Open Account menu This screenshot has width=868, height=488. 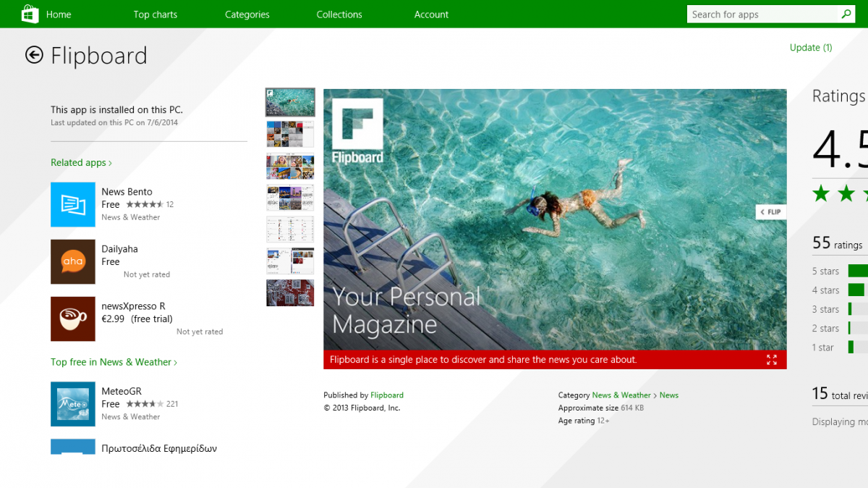(432, 14)
